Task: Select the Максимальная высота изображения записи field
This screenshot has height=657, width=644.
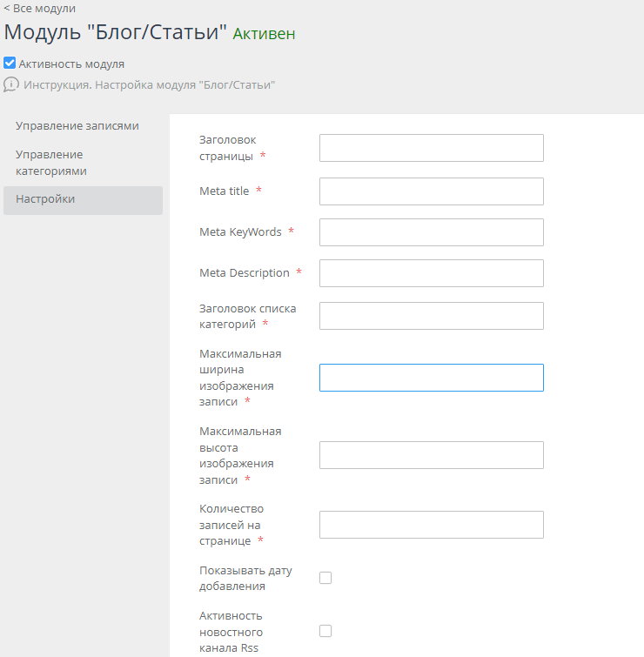Action: [x=431, y=455]
